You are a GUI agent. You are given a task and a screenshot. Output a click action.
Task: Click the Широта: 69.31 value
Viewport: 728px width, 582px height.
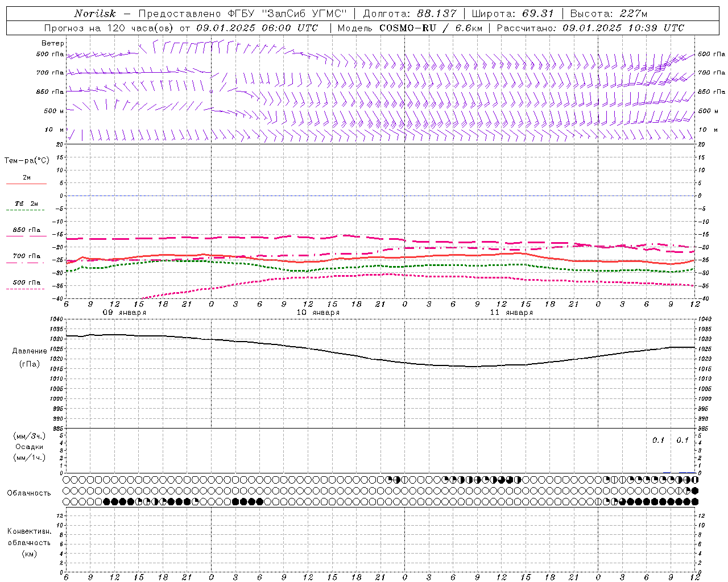tap(512, 14)
